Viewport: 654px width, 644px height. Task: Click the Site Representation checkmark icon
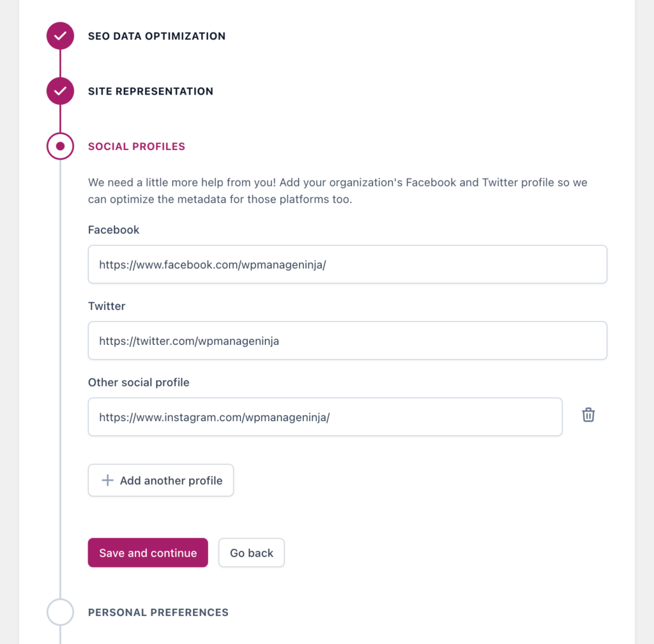tap(59, 91)
